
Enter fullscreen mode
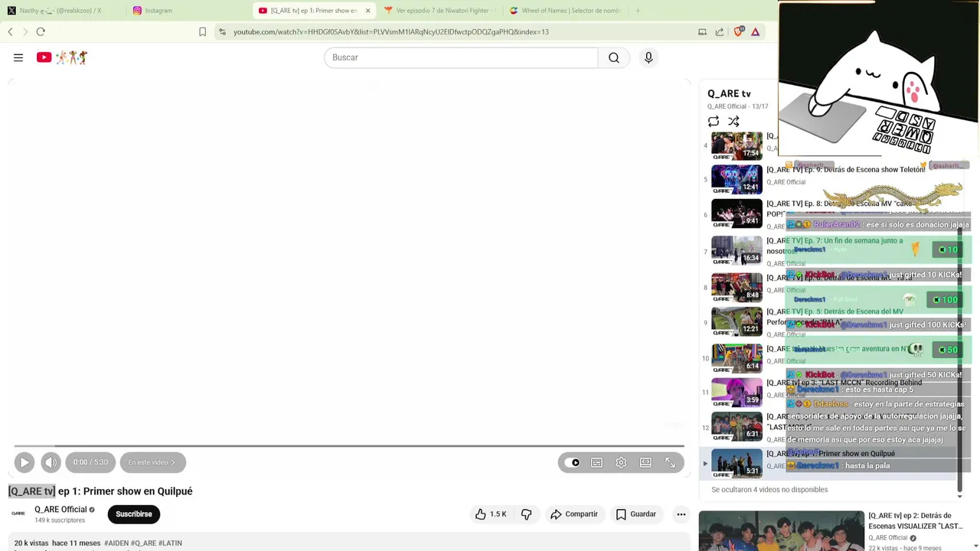670,462
